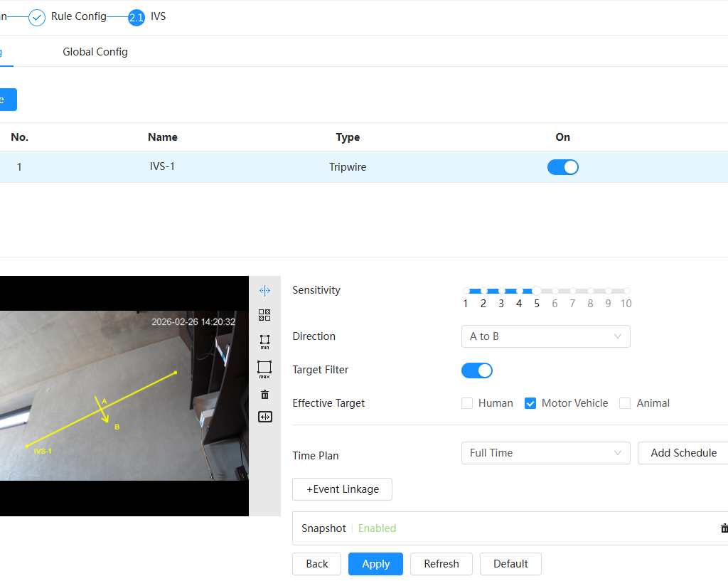Expand the Time Plan Full Time dropdown
The height and width of the screenshot is (581, 728).
pos(545,453)
